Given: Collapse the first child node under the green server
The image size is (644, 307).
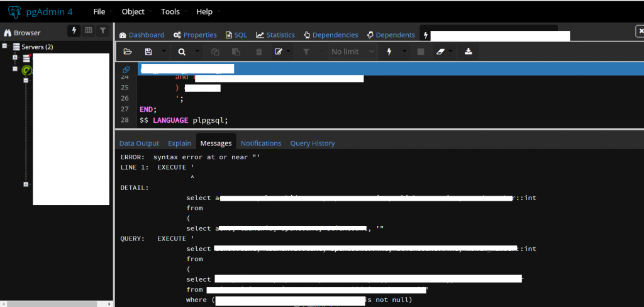Looking at the screenshot, I should (x=25, y=81).
